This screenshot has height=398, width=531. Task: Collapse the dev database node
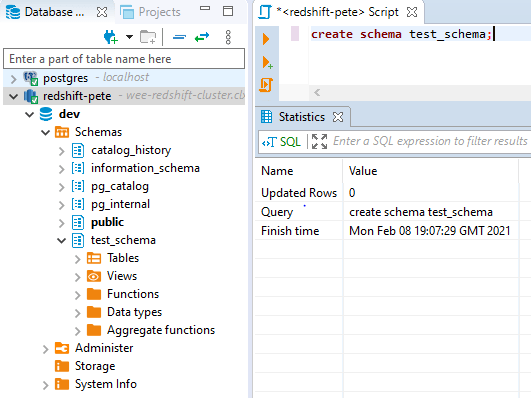click(30, 115)
